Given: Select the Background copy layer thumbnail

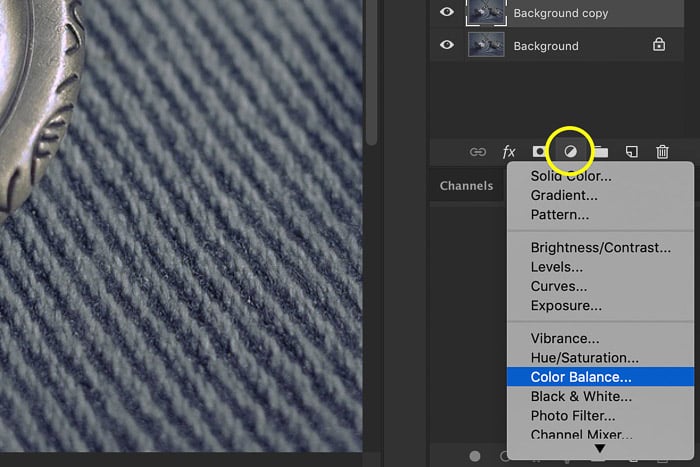Looking at the screenshot, I should point(486,13).
